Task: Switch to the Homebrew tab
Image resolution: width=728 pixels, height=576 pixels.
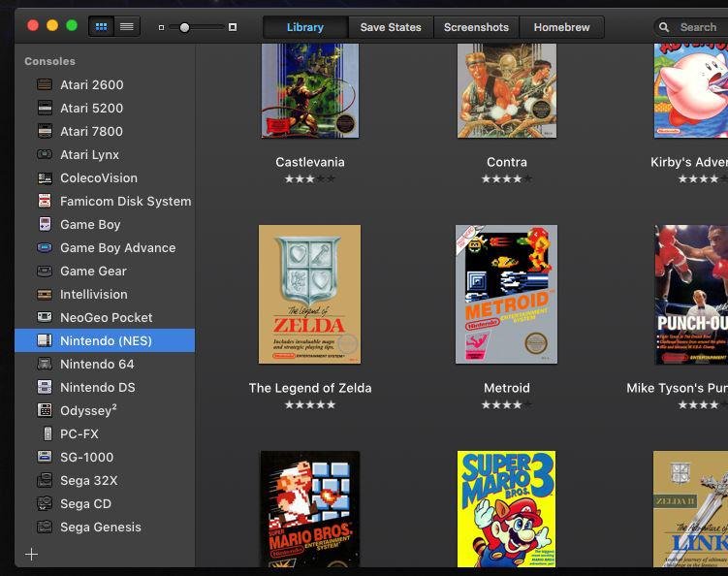Action: coord(561,27)
